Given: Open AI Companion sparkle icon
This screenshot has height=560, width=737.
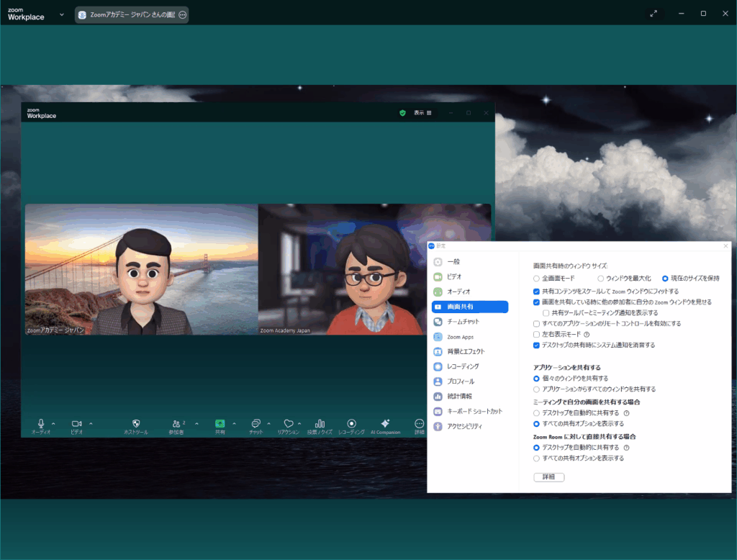Looking at the screenshot, I should click(x=385, y=423).
